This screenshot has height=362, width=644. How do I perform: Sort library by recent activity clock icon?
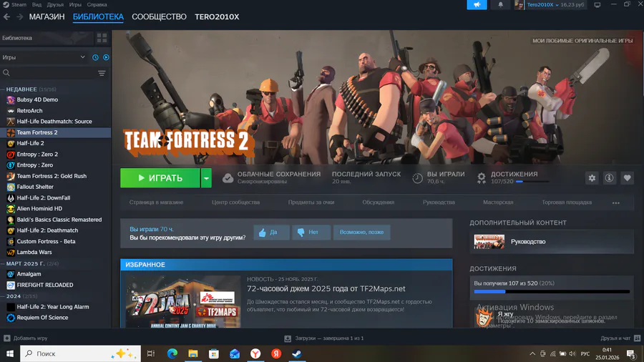(x=95, y=57)
